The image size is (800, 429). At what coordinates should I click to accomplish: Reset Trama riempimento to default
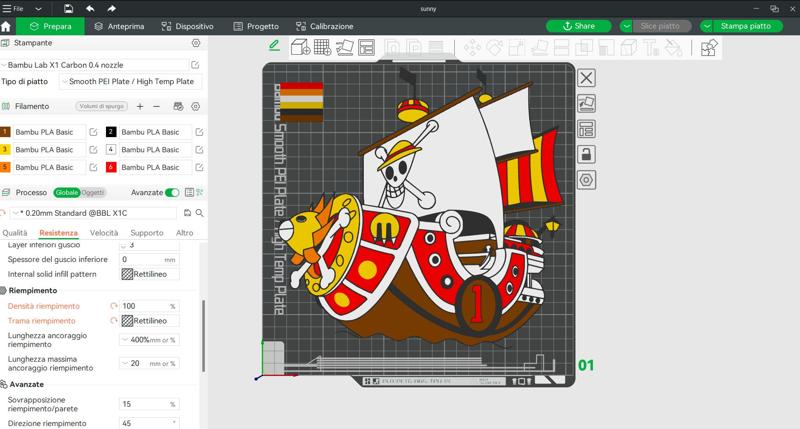(x=113, y=321)
